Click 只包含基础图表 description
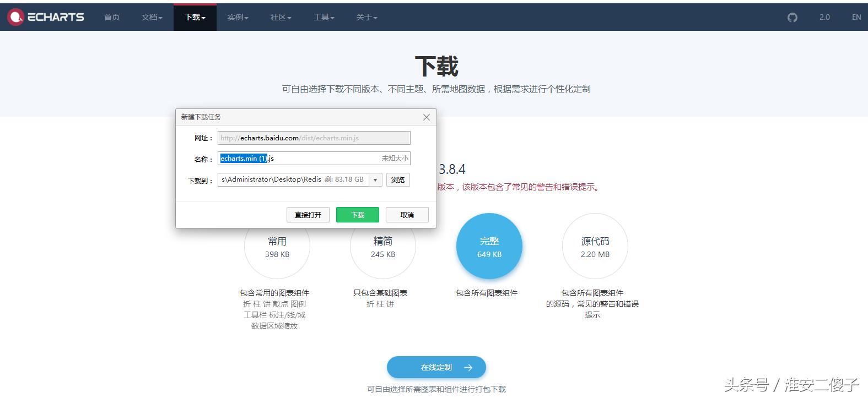Viewport: 868px width, 398px height. [x=380, y=293]
